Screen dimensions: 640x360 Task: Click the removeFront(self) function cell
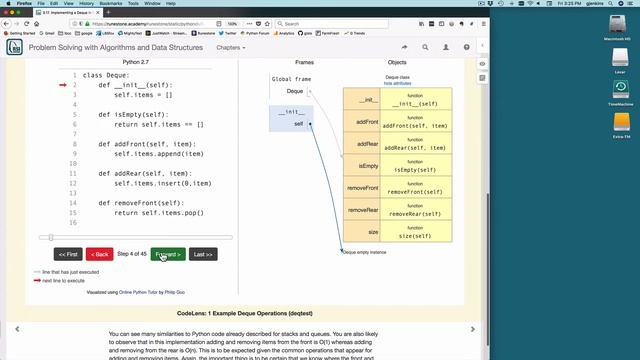click(416, 188)
